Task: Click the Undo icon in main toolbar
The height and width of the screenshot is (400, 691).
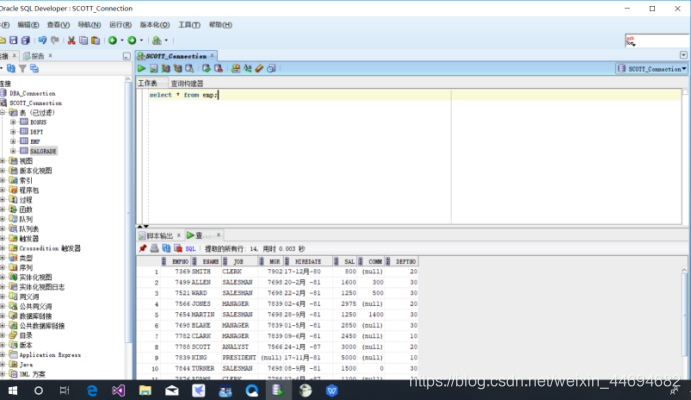Action: pos(42,40)
